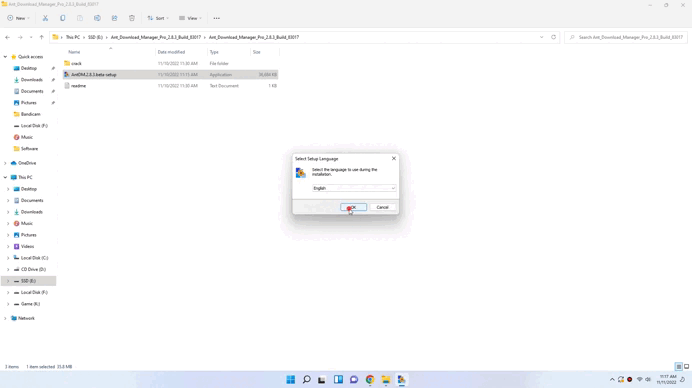Click the Rename icon in toolbar
The height and width of the screenshot is (388, 692).
pos(97,18)
